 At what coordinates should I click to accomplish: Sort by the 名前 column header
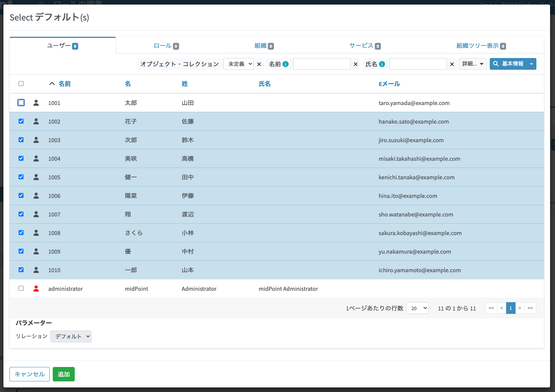pyautogui.click(x=64, y=84)
